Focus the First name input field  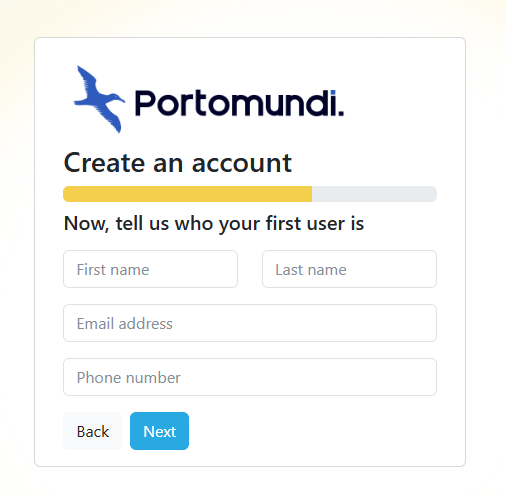coord(150,269)
